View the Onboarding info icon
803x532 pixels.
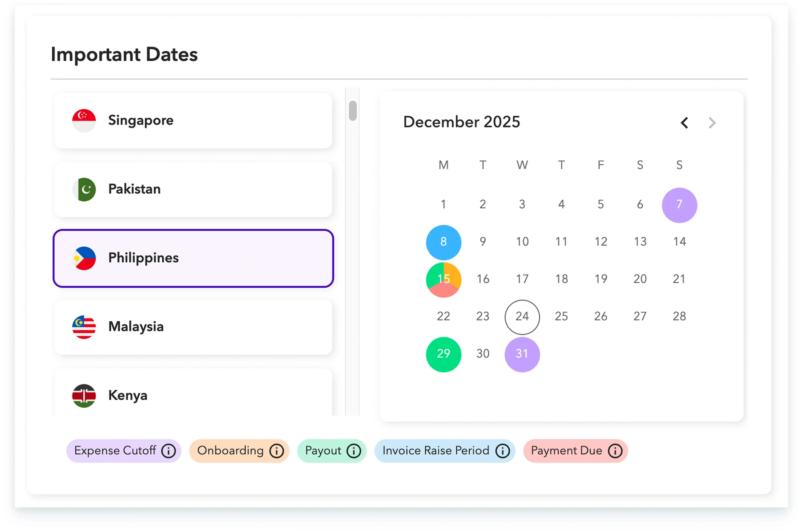coord(276,450)
